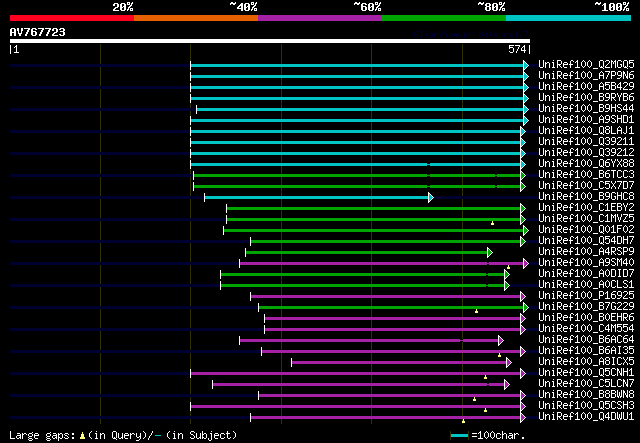The height and width of the screenshot is (443, 640).
Task: Select the UniRef100_B9GHC8 label
Action: [x=586, y=197]
